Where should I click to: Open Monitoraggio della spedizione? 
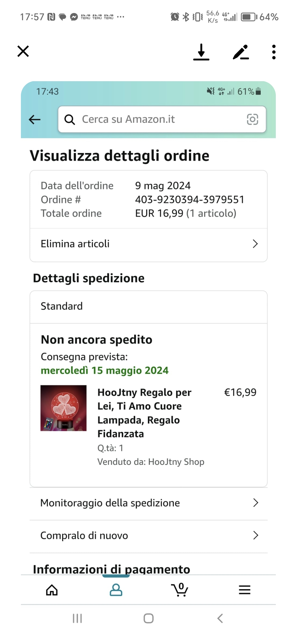(148, 503)
